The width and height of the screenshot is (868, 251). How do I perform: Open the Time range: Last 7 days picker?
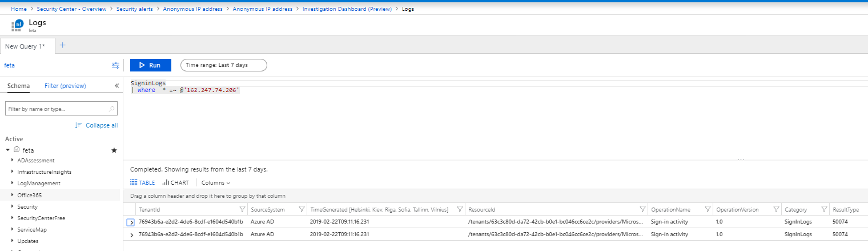tap(223, 65)
